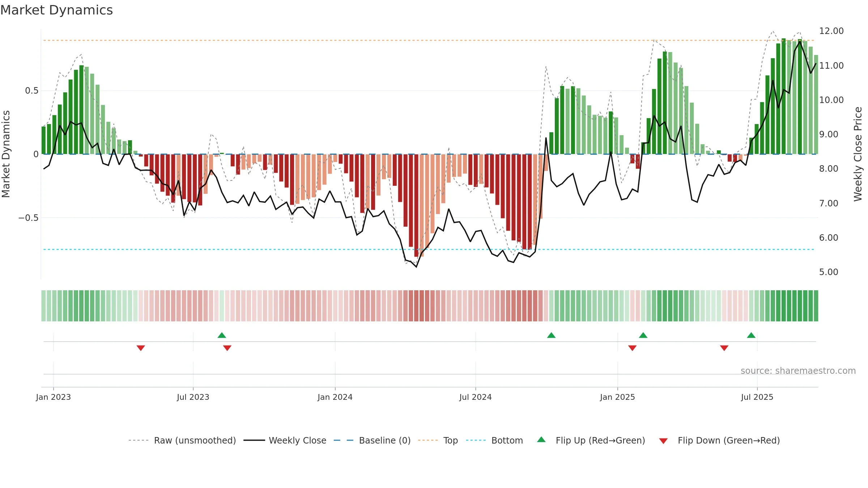Click the green flip-up marker near Feb 2025
This screenshot has width=868, height=488.
[643, 335]
